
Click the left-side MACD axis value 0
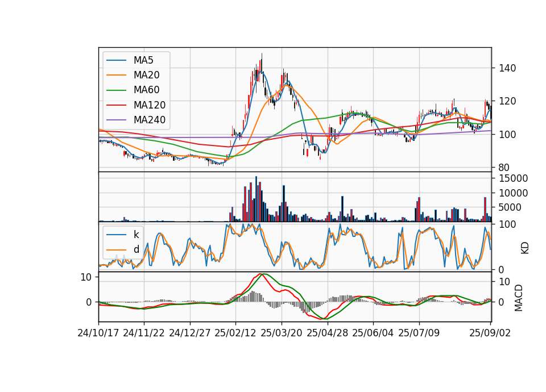(89, 302)
